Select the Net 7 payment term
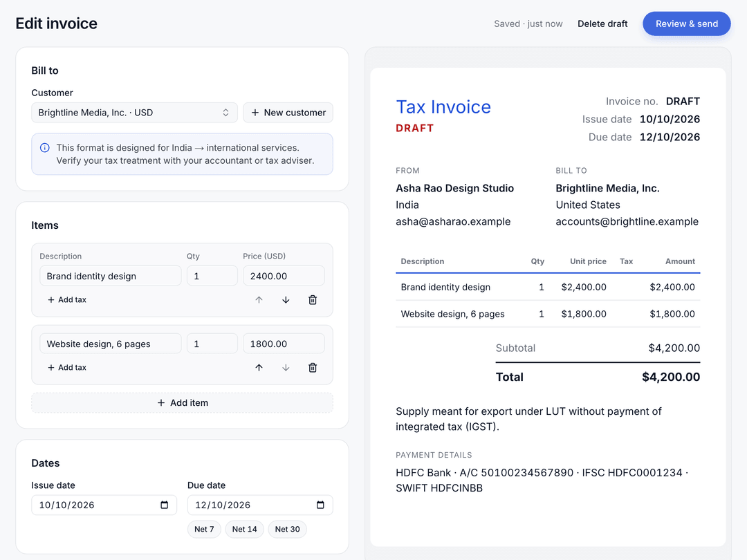 (204, 529)
